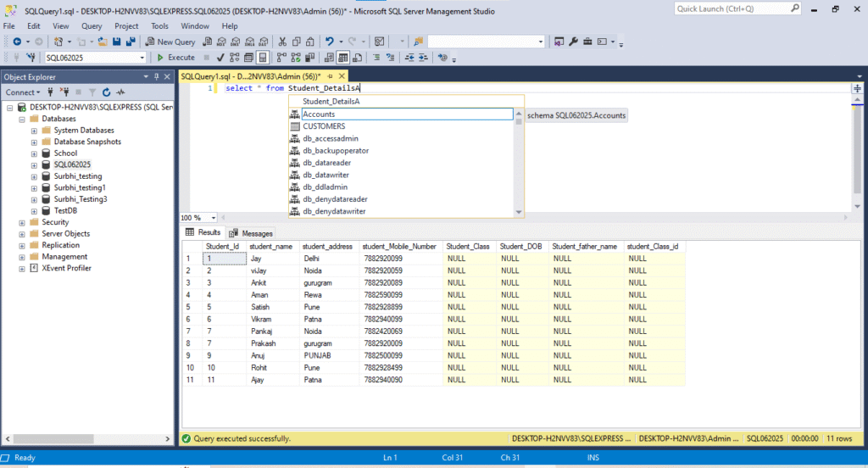
Task: Click the Disconnect plug icon in Object Explorer
Action: (64, 92)
